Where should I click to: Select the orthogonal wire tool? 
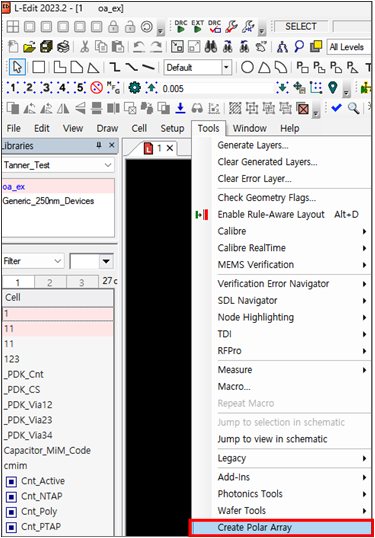click(115, 67)
